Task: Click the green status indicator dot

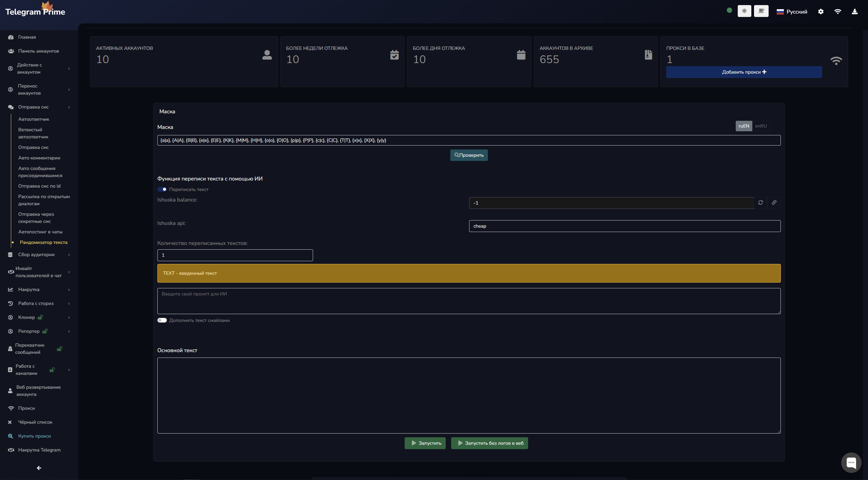Action: 729,10
